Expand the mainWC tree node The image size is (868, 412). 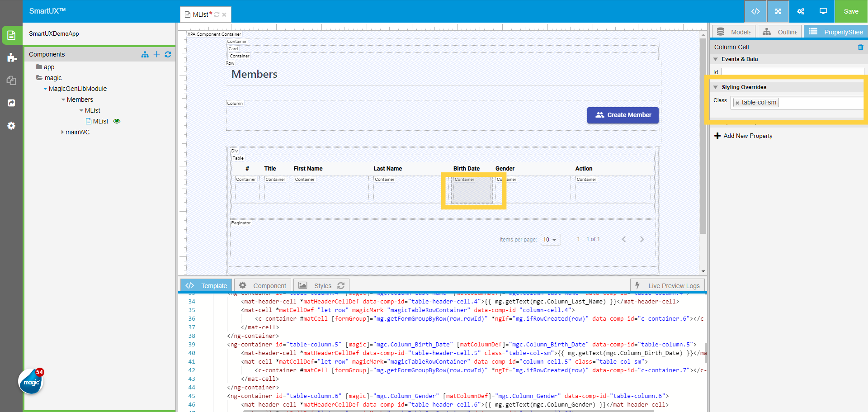(62, 132)
